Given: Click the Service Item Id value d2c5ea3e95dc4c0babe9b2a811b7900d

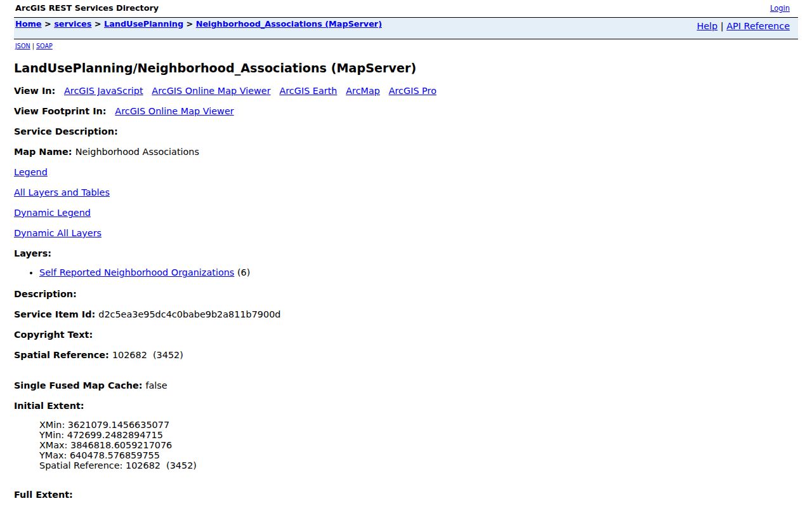Looking at the screenshot, I should 189,314.
